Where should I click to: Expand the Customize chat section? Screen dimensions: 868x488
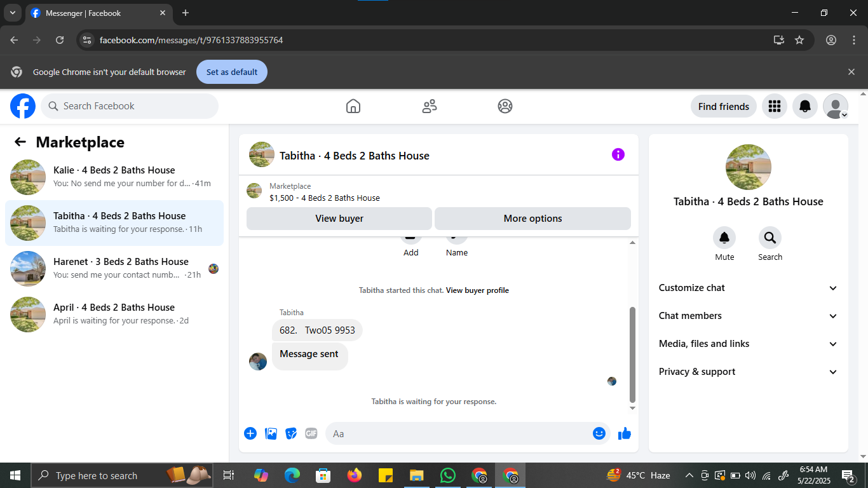[x=749, y=288]
